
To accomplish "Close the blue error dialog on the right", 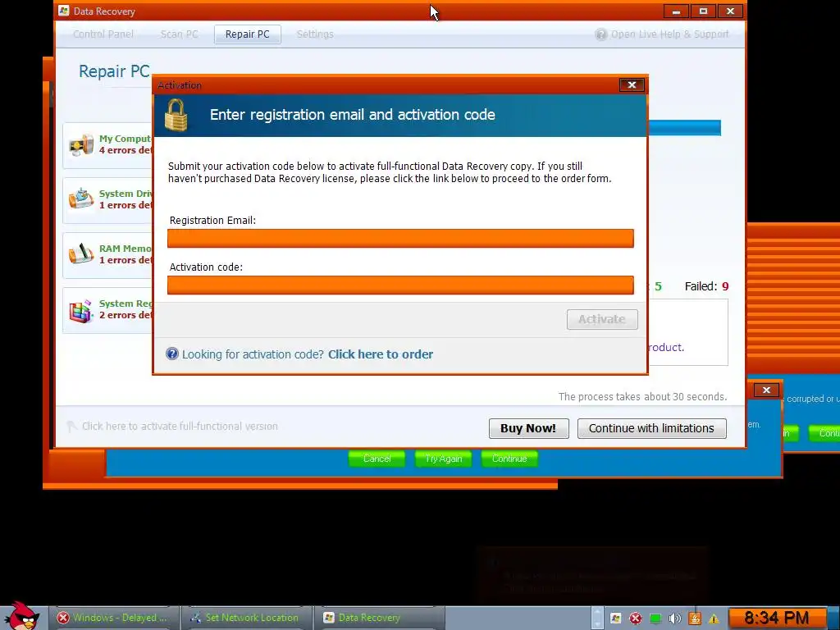I will 766,390.
